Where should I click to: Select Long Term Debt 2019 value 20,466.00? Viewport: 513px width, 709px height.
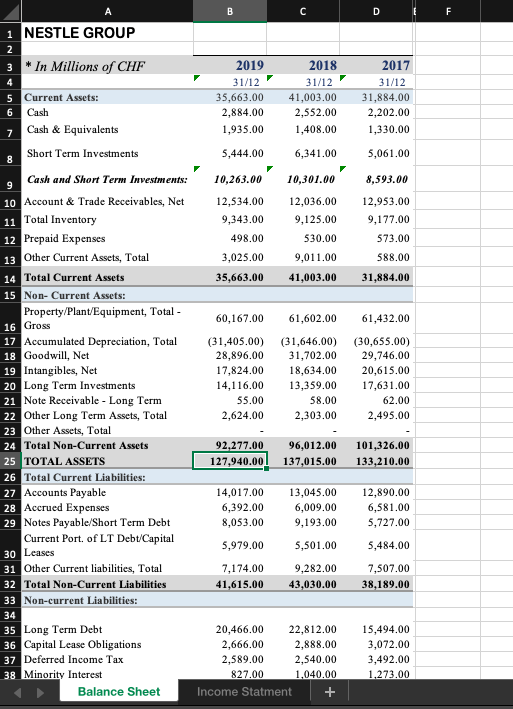pyautogui.click(x=230, y=629)
